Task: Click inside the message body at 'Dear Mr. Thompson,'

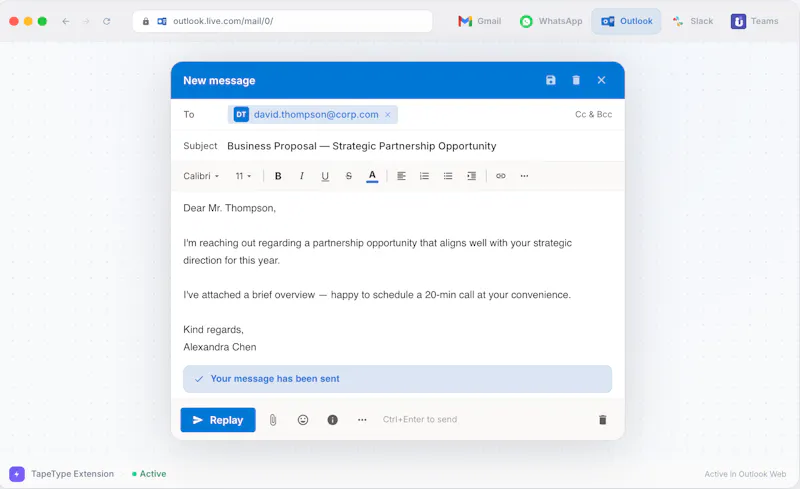Action: tap(230, 208)
